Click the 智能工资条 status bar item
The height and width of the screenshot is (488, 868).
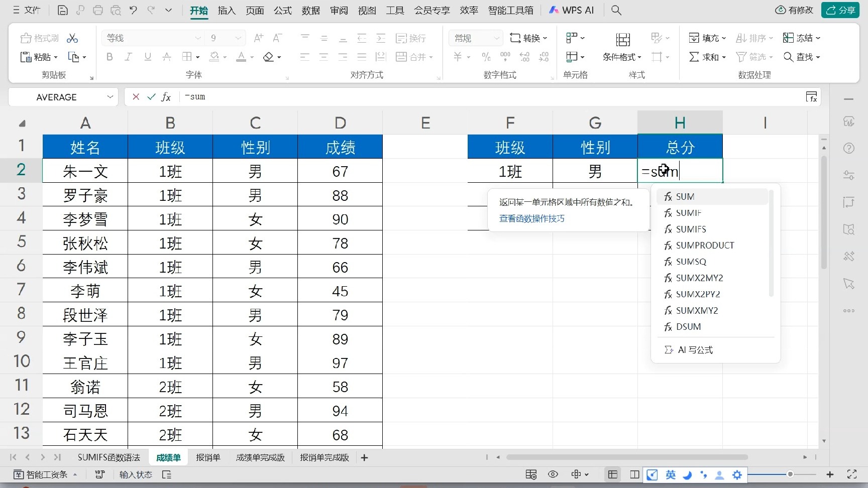point(45,474)
